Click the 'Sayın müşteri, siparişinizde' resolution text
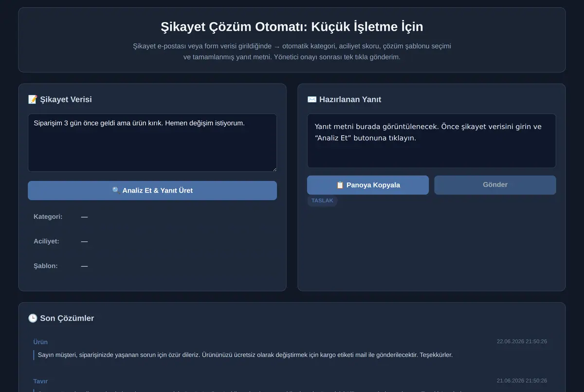Viewport: 584px width, 392px height. pyautogui.click(x=245, y=355)
